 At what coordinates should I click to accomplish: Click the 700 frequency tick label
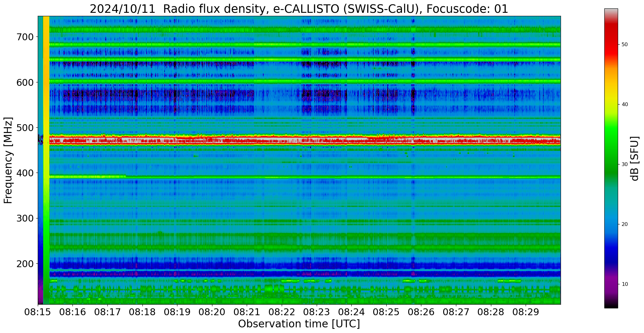coord(25,37)
